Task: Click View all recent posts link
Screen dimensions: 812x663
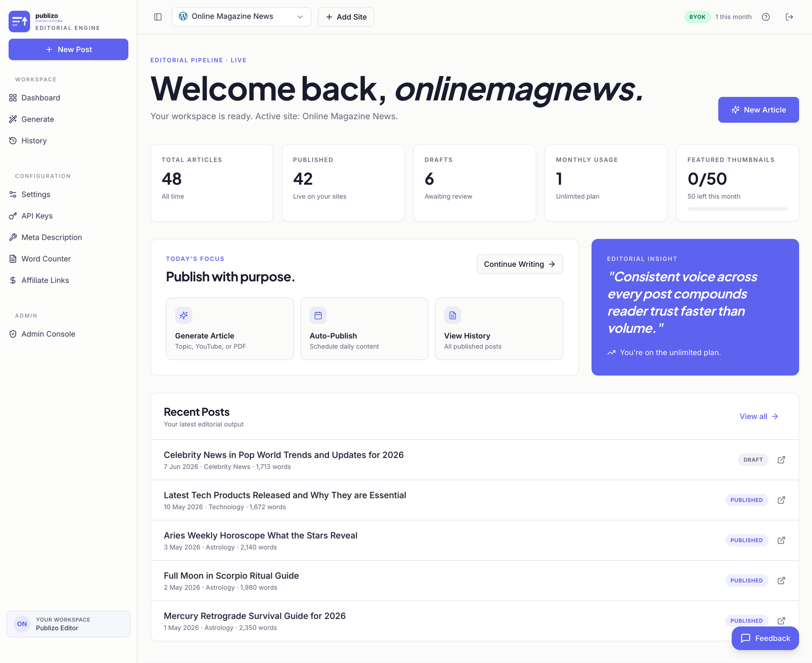Action: click(x=759, y=416)
